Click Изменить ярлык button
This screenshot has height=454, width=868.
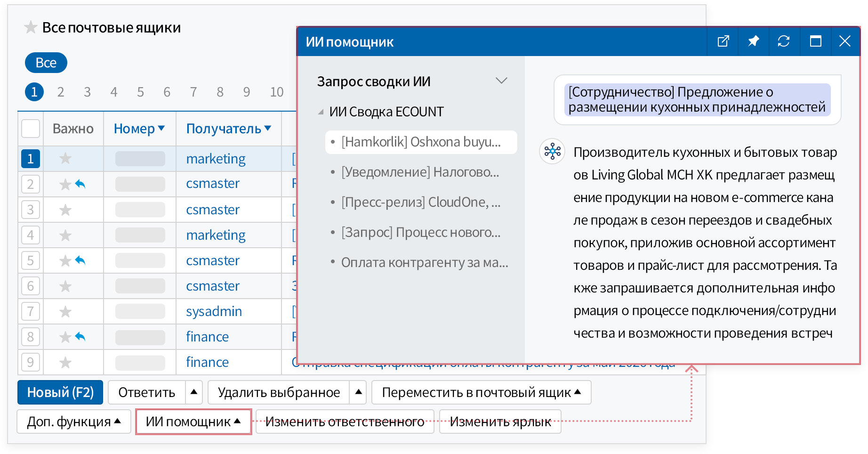click(500, 422)
